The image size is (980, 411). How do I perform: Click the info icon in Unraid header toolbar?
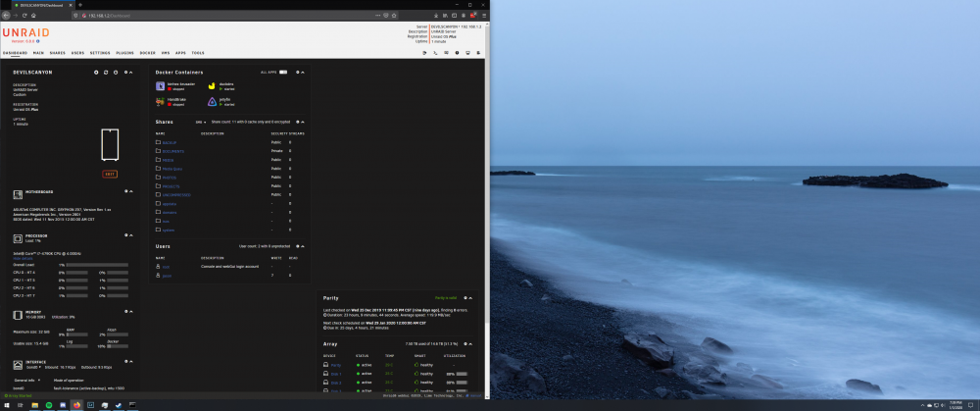click(457, 53)
